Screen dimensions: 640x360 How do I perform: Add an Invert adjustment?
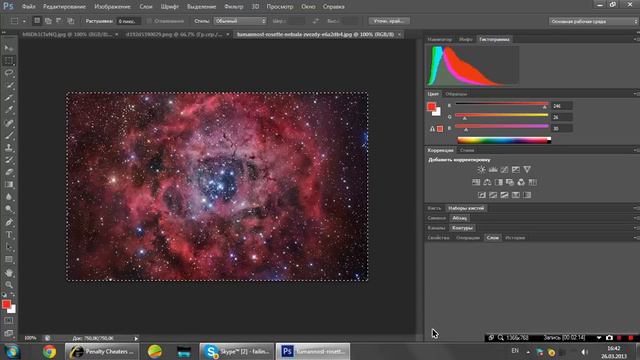pos(482,195)
